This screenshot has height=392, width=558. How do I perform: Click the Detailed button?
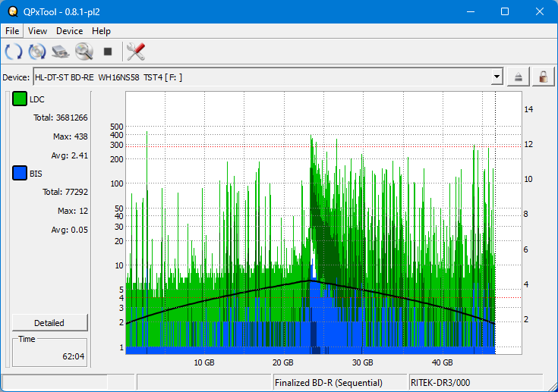[50, 323]
